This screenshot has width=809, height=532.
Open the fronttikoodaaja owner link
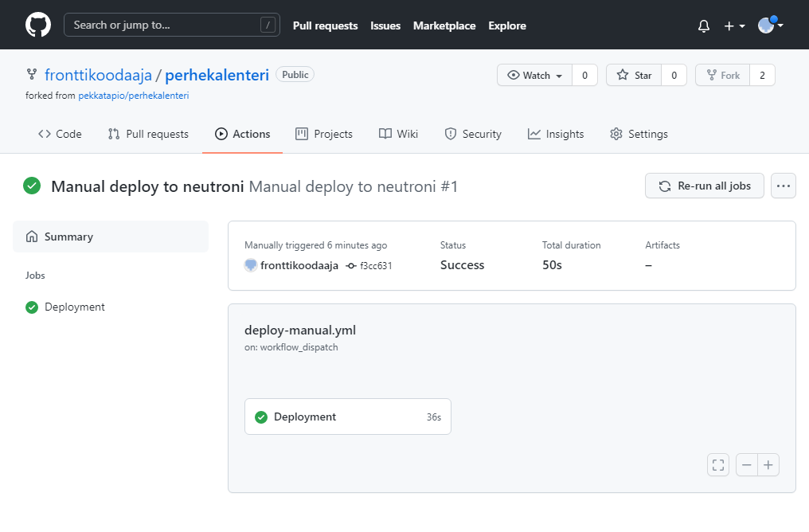(x=98, y=75)
